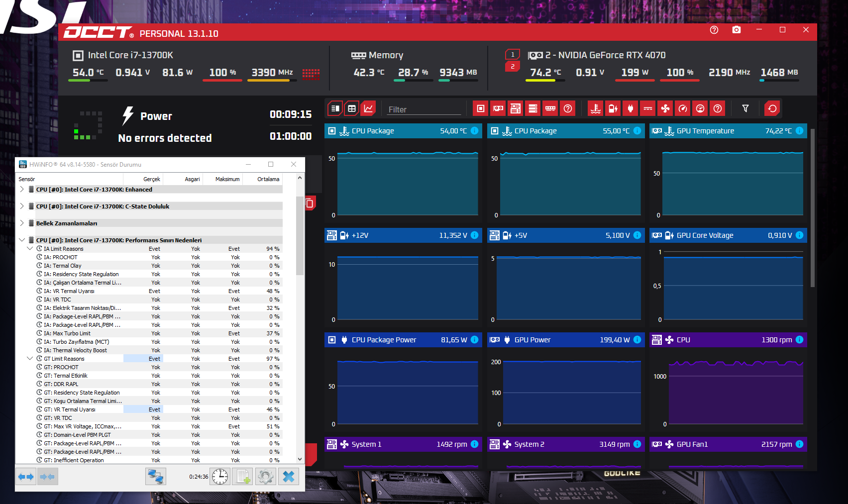This screenshot has height=504, width=848.
Task: Click the Power test elapsed time 00:09:15
Action: click(291, 114)
